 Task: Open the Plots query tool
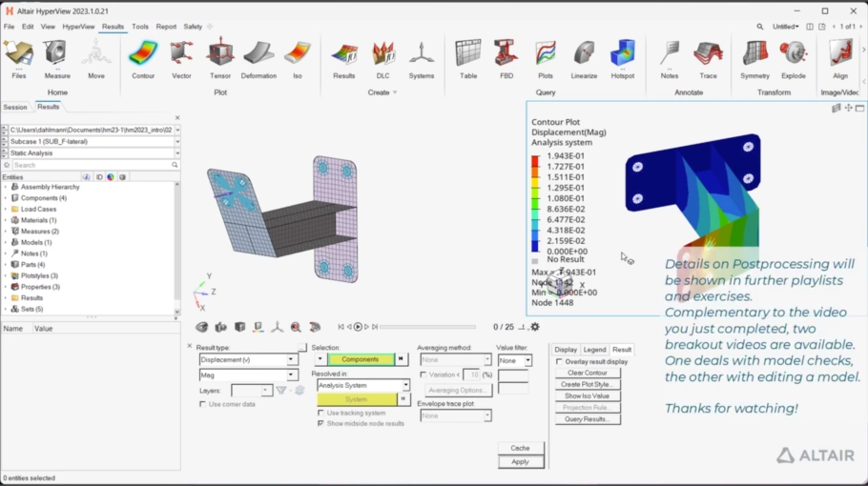point(546,59)
